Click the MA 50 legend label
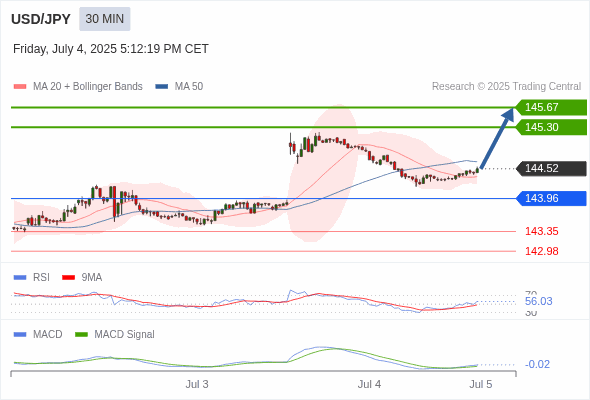The height and width of the screenshot is (400, 590). (189, 87)
